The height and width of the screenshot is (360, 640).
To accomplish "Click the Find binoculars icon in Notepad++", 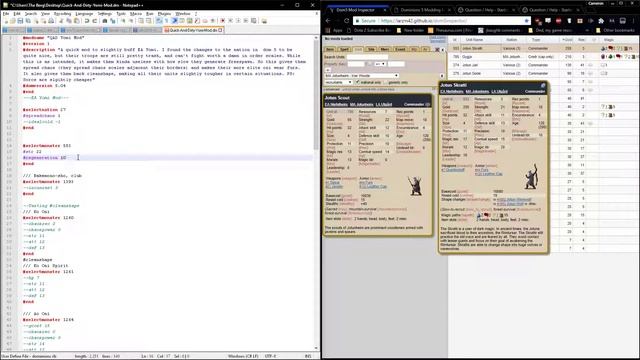I will point(104,20).
